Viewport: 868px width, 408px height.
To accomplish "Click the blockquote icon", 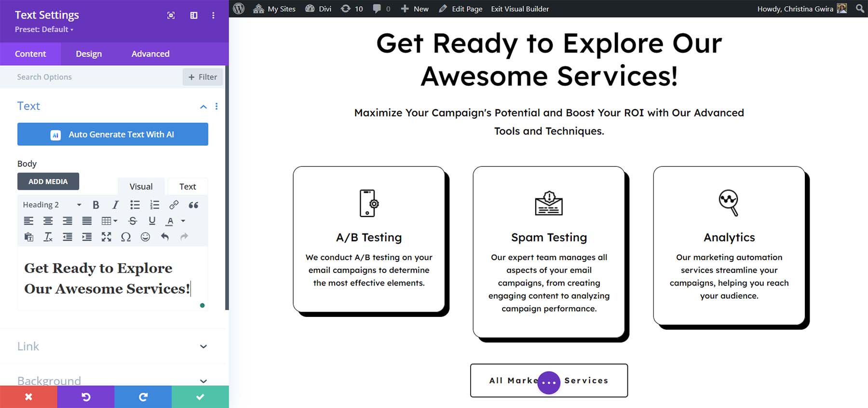I will [193, 205].
